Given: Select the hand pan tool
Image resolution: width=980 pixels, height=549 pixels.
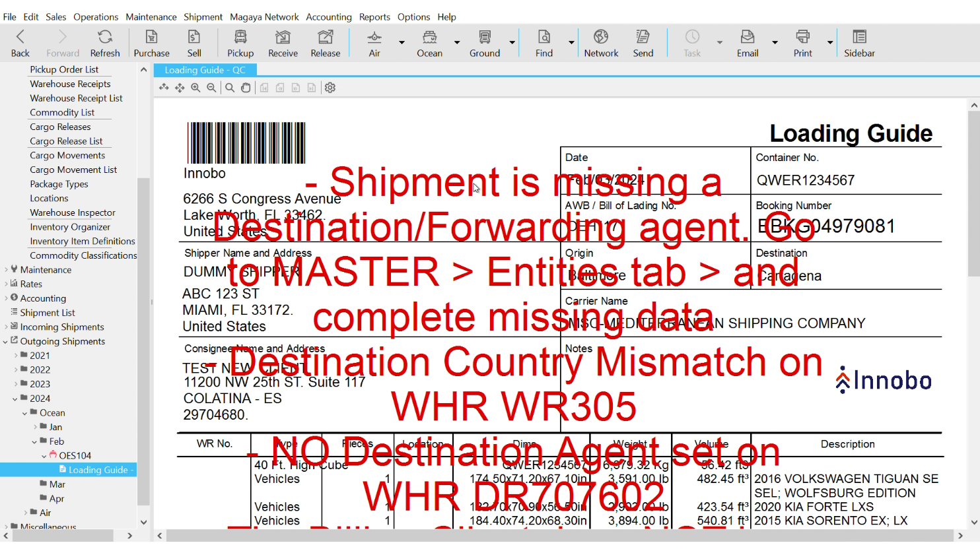Looking at the screenshot, I should 246,87.
